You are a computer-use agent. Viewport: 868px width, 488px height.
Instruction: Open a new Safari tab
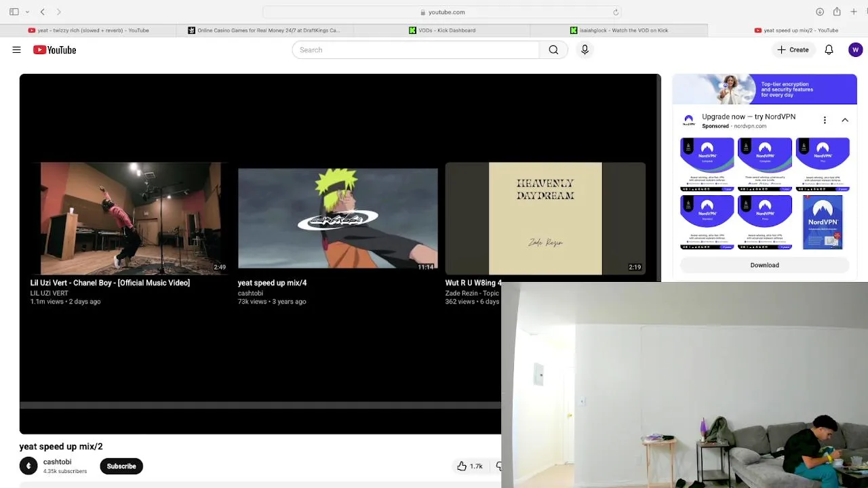point(854,12)
